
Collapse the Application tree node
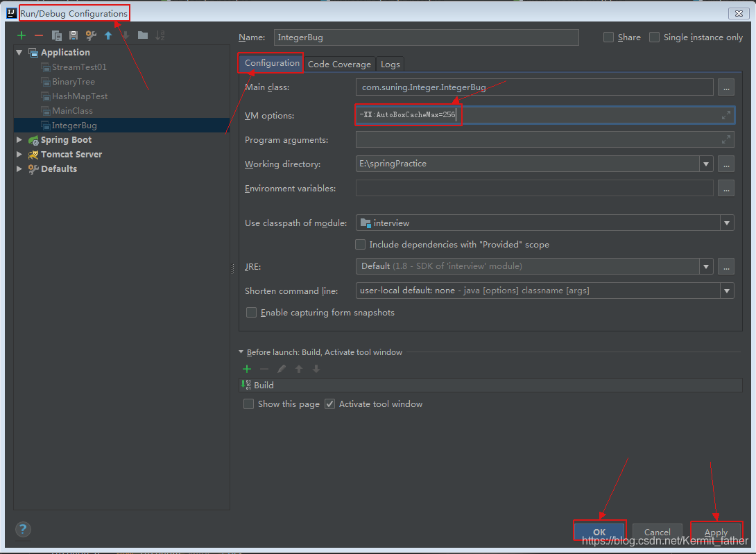click(19, 53)
